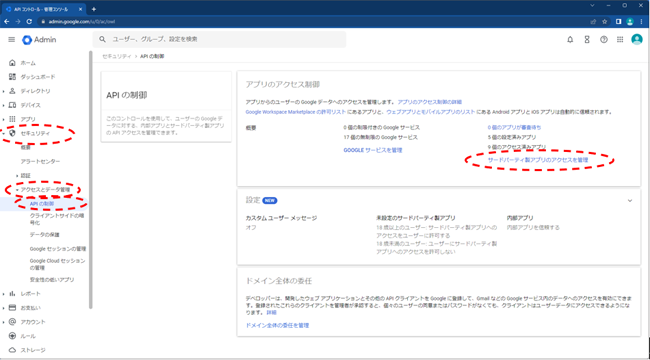This screenshot has height=360, width=650.
Task: Click the apps grid icon in sidebar
Action: (12, 119)
